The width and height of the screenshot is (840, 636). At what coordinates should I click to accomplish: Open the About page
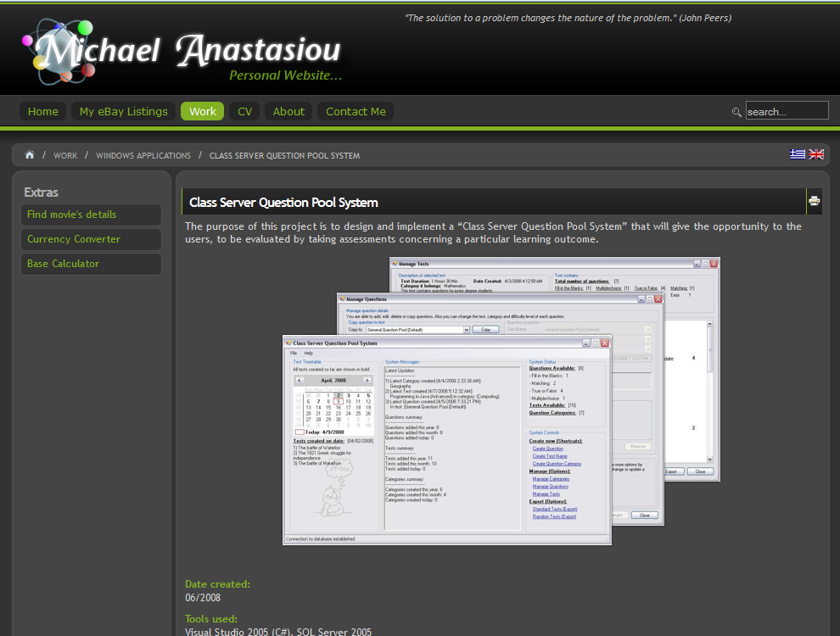point(288,111)
